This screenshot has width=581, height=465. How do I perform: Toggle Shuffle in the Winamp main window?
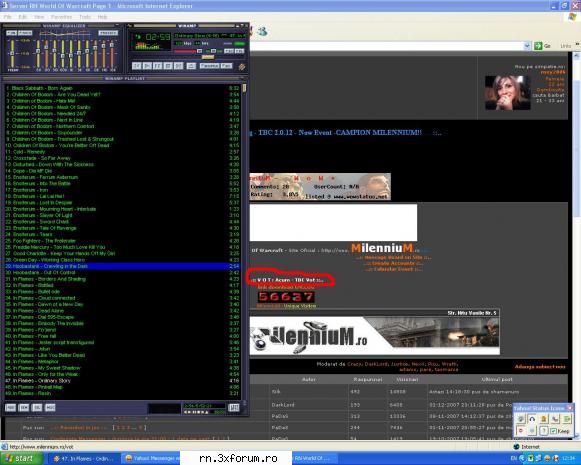[209, 66]
